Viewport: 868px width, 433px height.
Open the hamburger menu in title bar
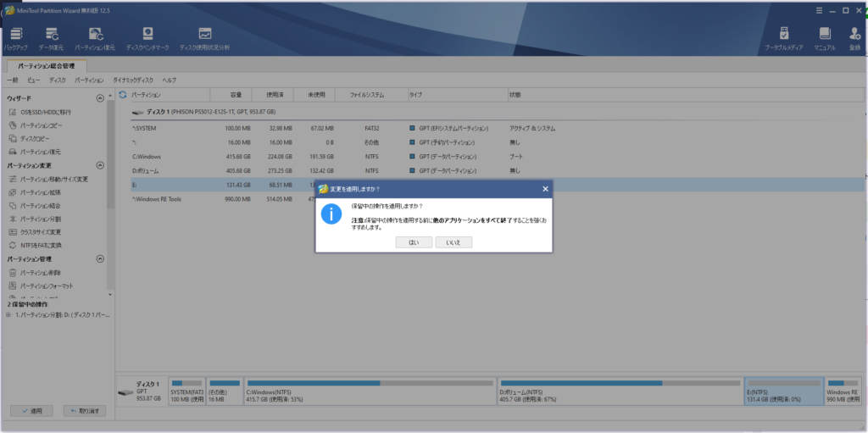pos(820,10)
